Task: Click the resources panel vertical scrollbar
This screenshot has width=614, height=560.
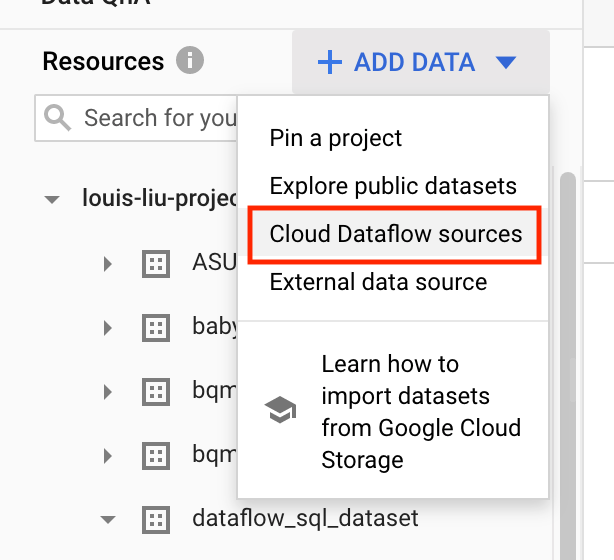Action: (567, 300)
